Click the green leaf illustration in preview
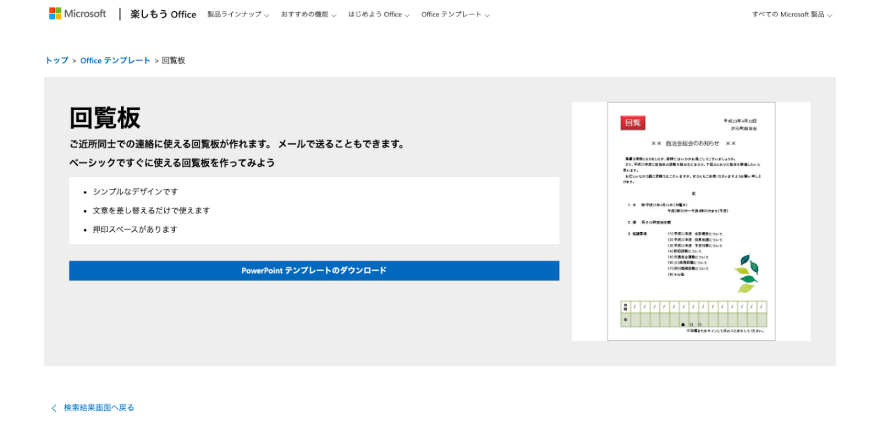This screenshot has height=431, width=880. [x=746, y=272]
